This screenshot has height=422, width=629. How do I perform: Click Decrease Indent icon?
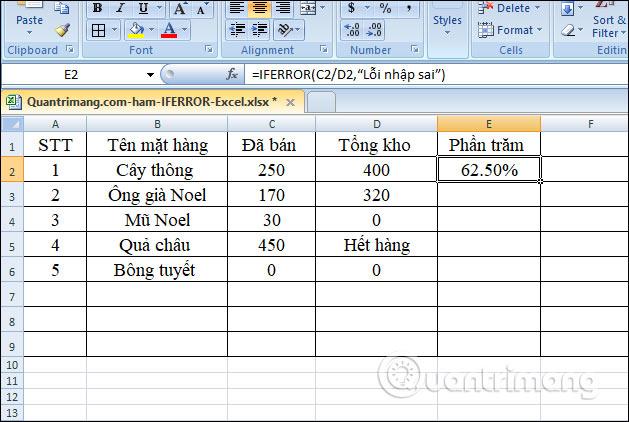tap(237, 30)
